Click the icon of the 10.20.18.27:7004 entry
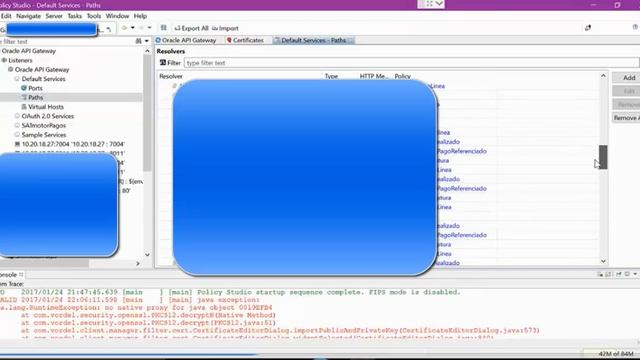Image resolution: width=640 pixels, height=360 pixels. tap(17, 144)
